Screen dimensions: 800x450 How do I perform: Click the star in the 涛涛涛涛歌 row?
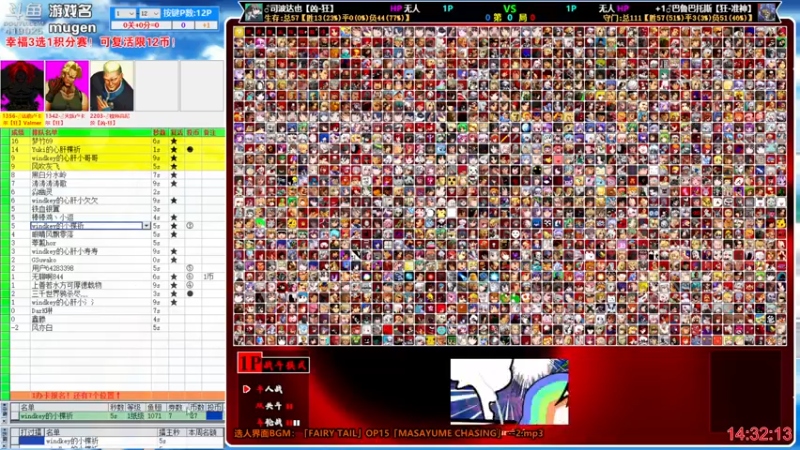(x=174, y=183)
